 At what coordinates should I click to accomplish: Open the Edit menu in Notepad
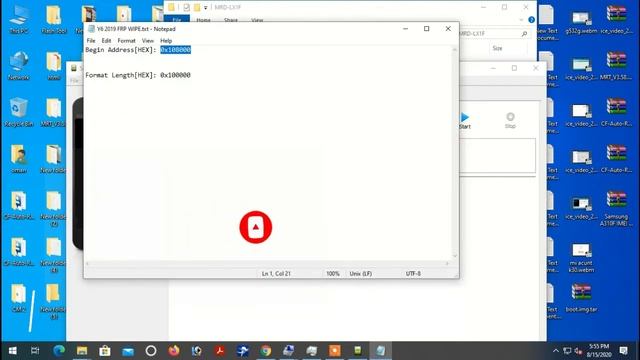106,41
